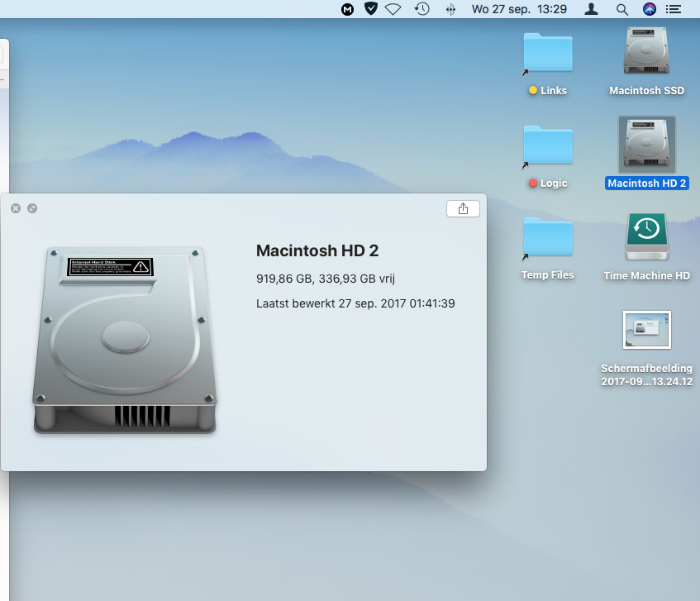Click the large hard disk preview image

pos(125,341)
